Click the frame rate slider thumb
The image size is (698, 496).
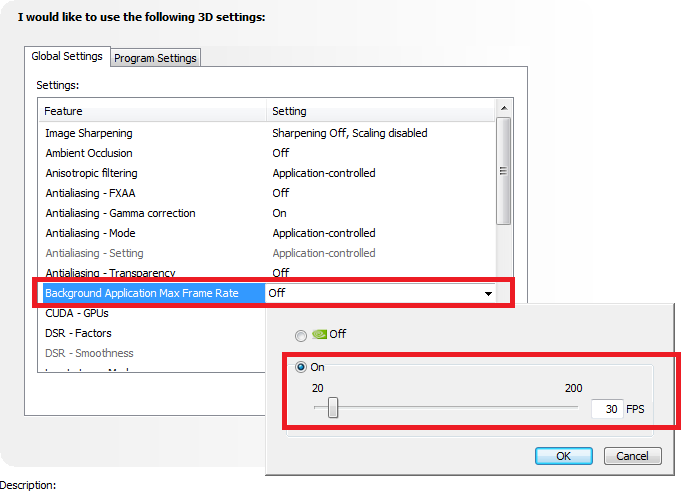(x=333, y=407)
